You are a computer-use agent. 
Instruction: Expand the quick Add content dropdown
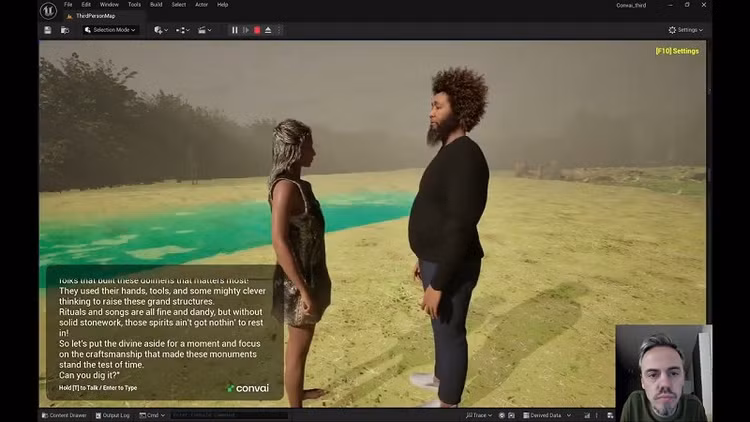click(160, 30)
